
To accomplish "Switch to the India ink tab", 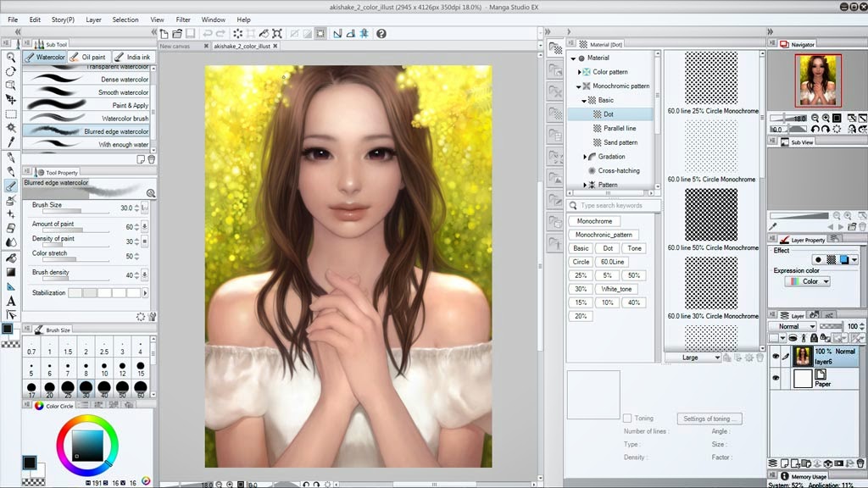I will tap(133, 57).
